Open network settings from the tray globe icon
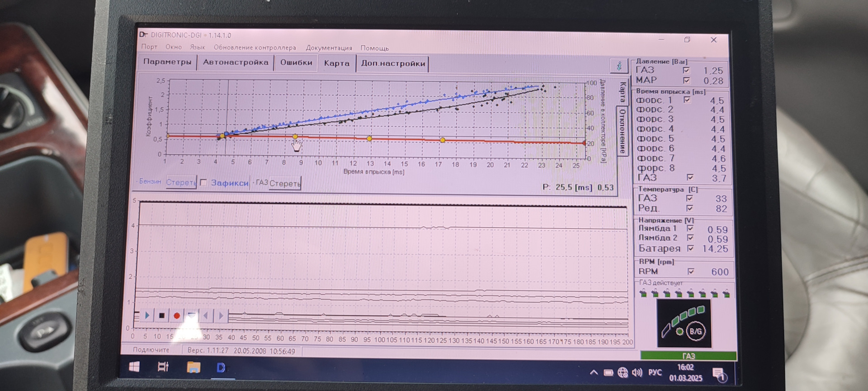 tap(623, 372)
